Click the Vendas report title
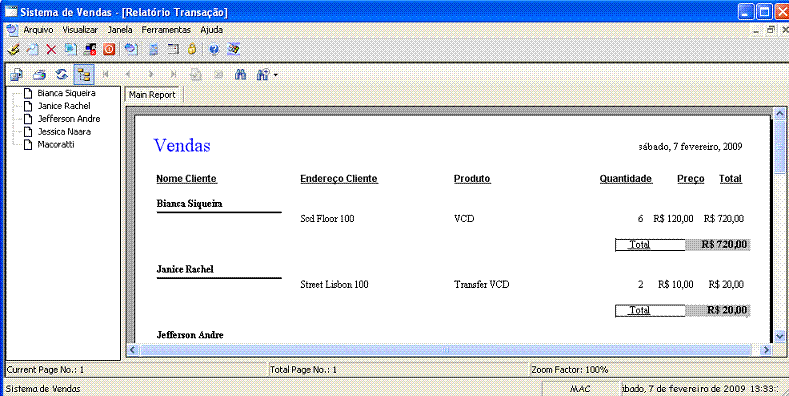This screenshot has width=789, height=396. coord(182,145)
